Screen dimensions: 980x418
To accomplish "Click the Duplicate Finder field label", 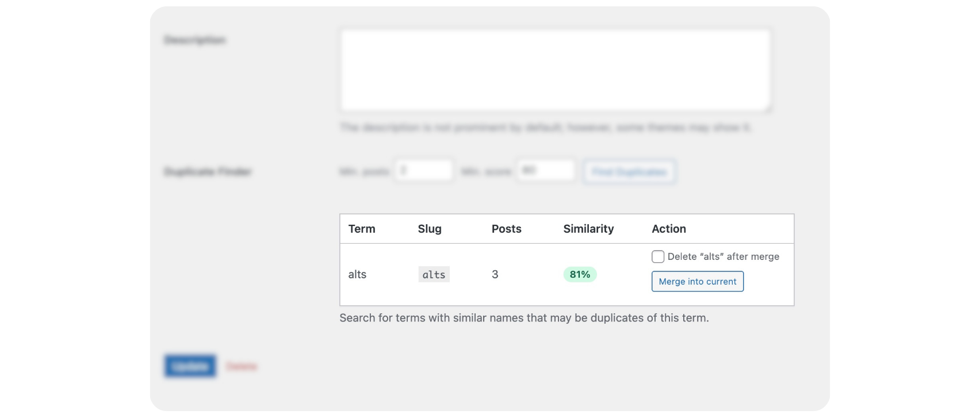I will 208,172.
